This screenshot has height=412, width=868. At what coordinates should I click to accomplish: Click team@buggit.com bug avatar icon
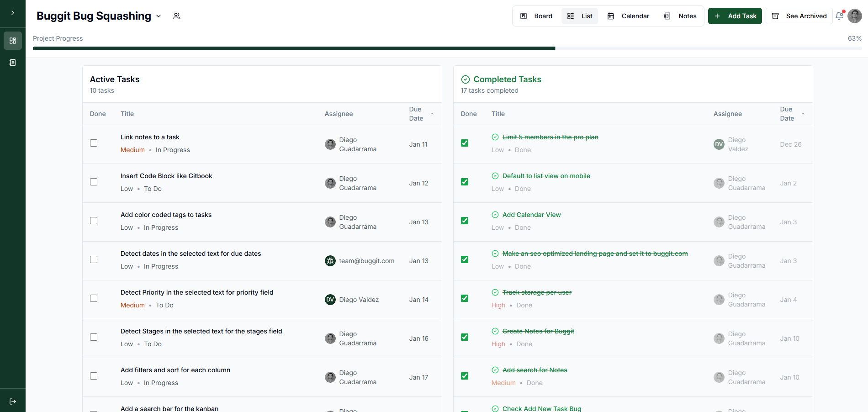tap(330, 261)
